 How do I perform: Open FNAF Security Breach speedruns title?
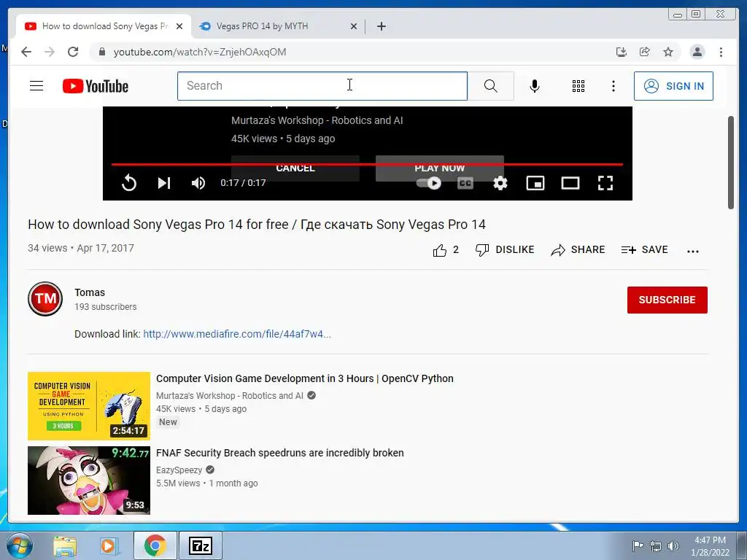click(279, 453)
